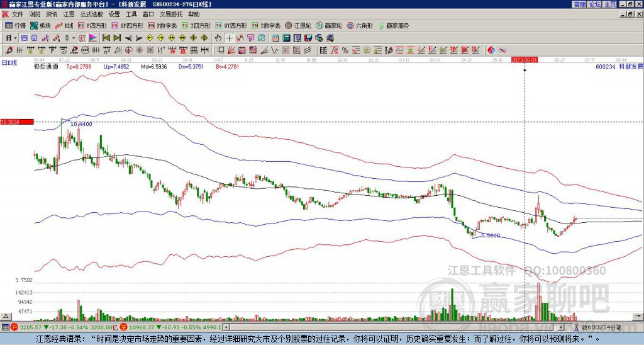This screenshot has width=644, height=345.
Task: Open the 论坛 forum link
Action: coord(594,4)
